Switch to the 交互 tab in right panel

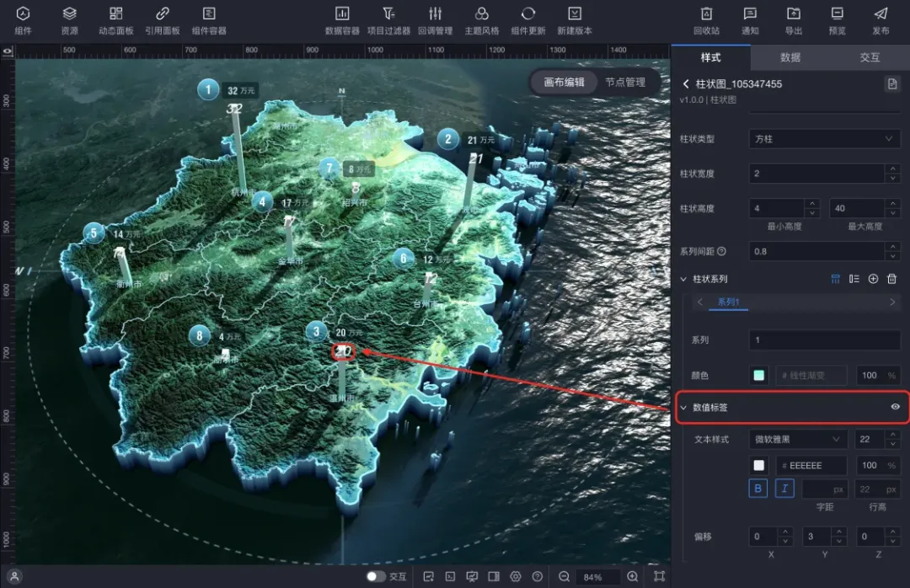(x=870, y=57)
